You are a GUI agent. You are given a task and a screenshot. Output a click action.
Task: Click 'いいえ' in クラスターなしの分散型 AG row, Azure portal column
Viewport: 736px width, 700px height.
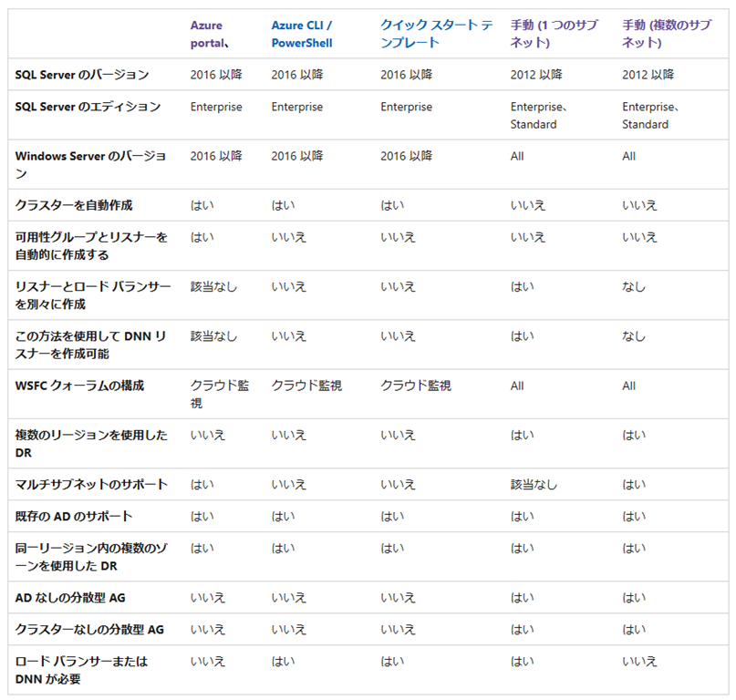point(207,630)
